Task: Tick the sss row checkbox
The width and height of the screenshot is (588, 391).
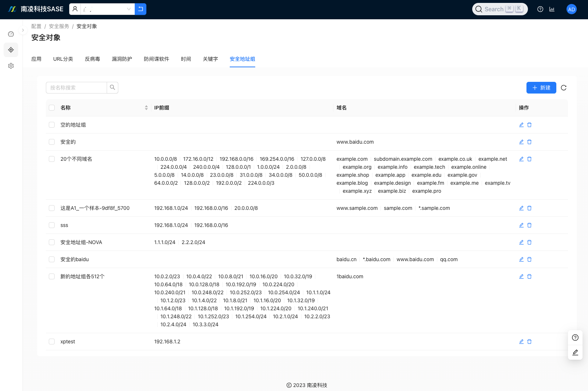Action: (x=52, y=225)
